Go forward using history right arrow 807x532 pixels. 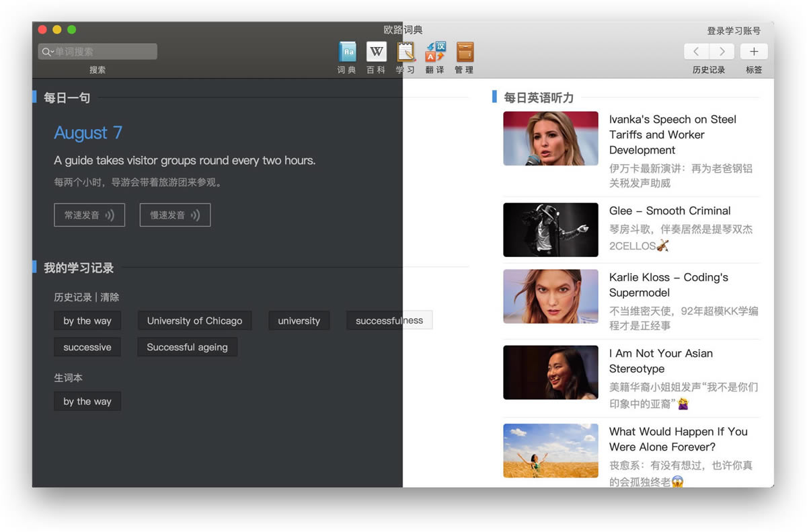point(722,52)
